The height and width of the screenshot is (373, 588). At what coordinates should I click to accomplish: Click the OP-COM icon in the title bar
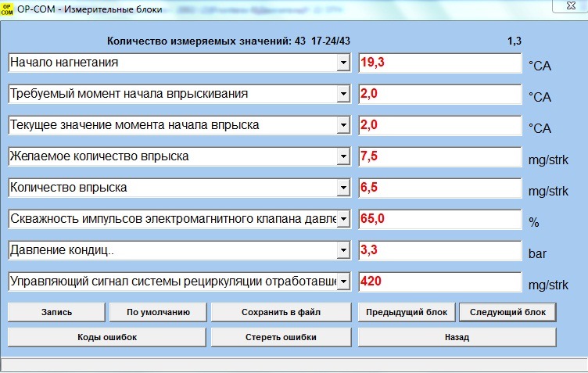(x=7, y=9)
